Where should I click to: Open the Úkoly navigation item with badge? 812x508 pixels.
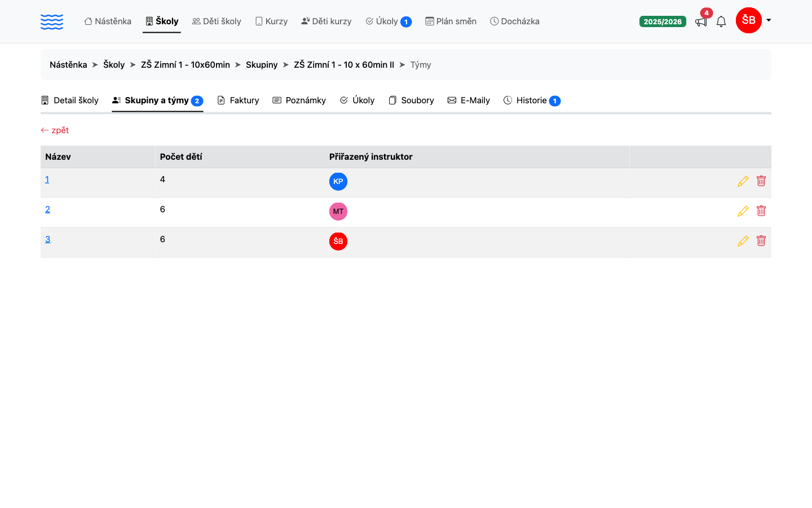[x=389, y=21]
